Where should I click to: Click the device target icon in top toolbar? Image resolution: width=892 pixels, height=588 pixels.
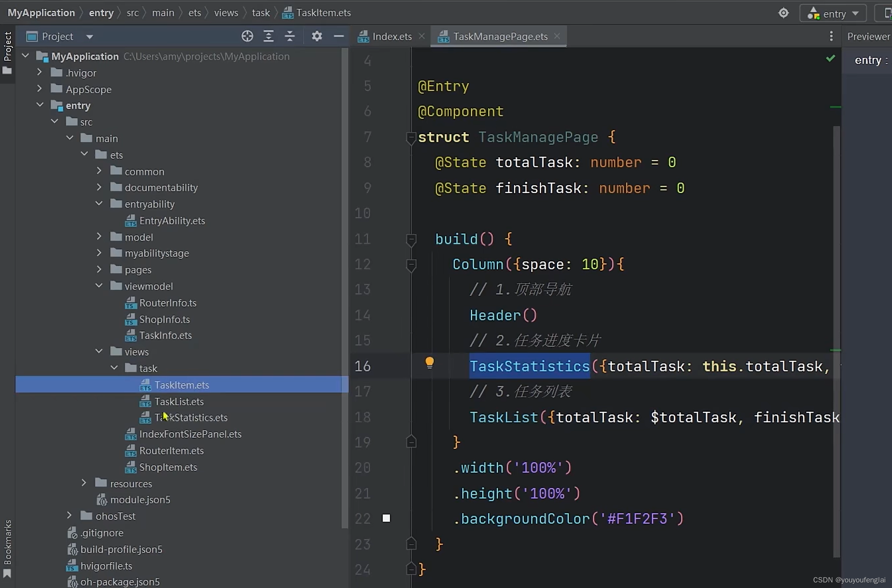(x=783, y=13)
